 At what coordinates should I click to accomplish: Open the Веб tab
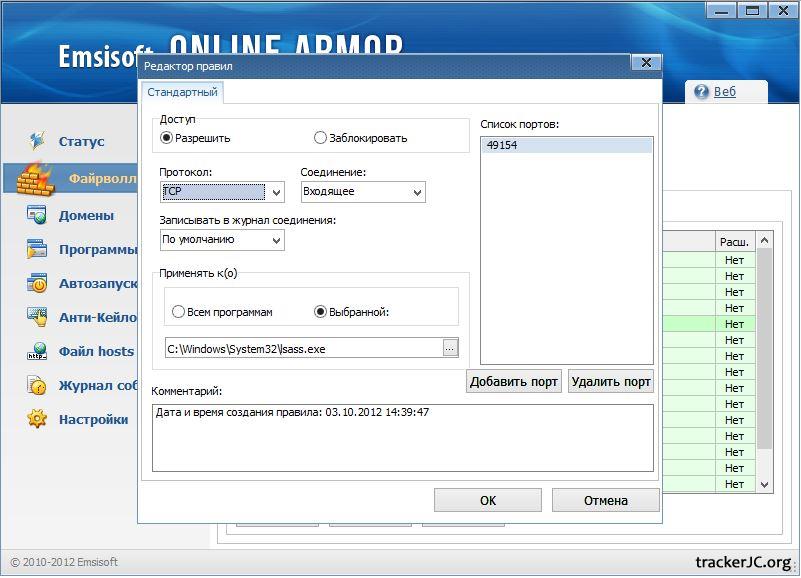click(x=725, y=92)
